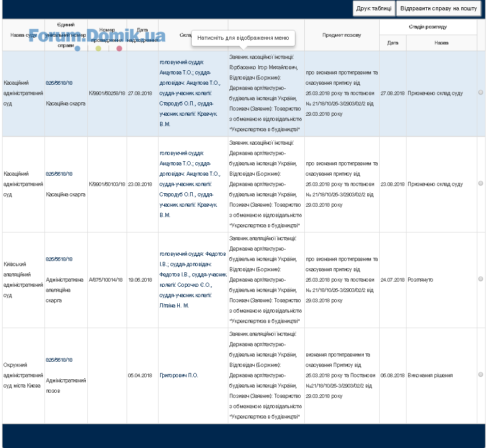Click the 'Дата надходження' column header
The width and height of the screenshot is (498, 448).
(x=142, y=35)
